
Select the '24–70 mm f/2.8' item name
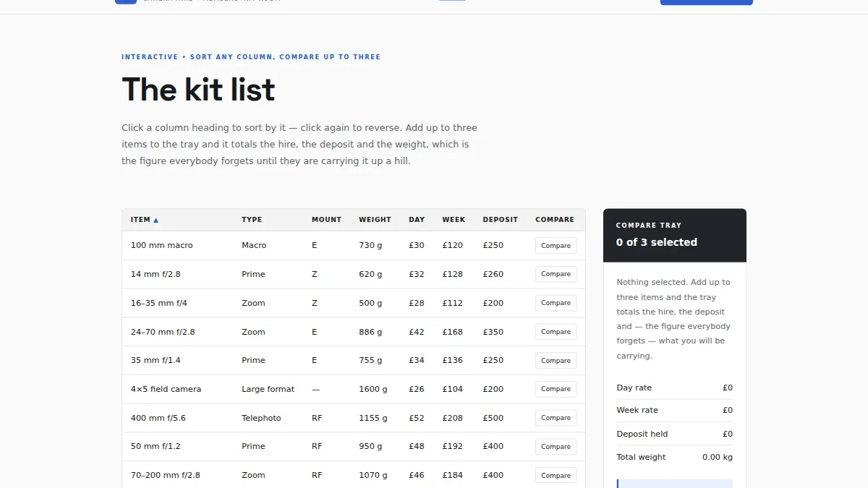click(x=163, y=332)
